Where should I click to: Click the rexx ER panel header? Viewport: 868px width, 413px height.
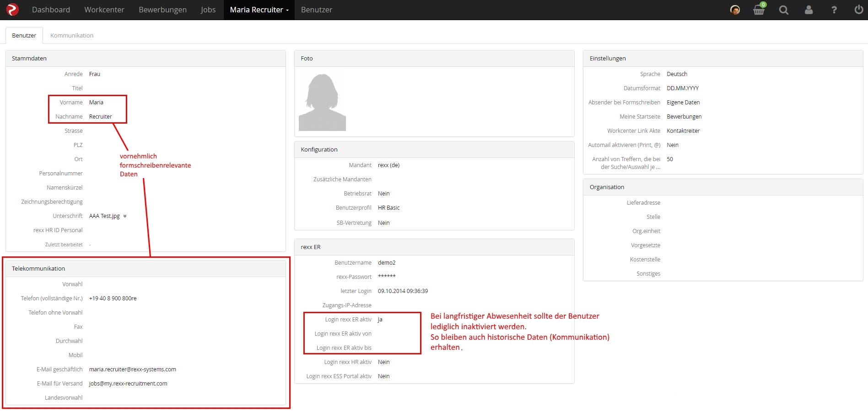coord(434,247)
